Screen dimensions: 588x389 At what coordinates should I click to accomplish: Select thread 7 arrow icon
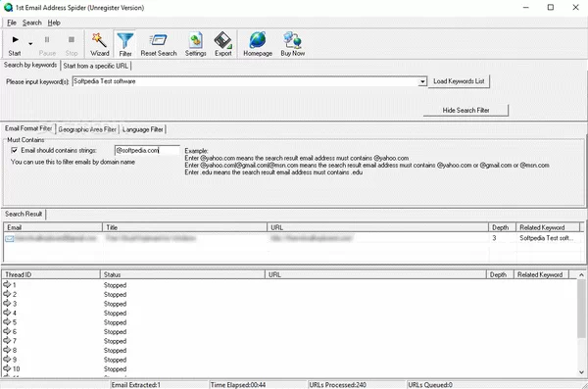pyautogui.click(x=7, y=341)
